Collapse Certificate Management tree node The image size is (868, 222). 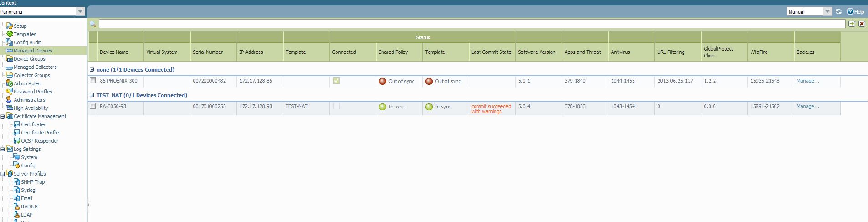pos(2,116)
